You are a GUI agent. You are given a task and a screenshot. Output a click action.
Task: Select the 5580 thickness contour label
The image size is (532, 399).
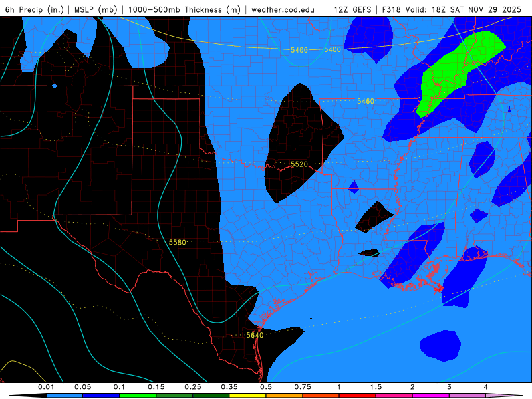(x=177, y=242)
